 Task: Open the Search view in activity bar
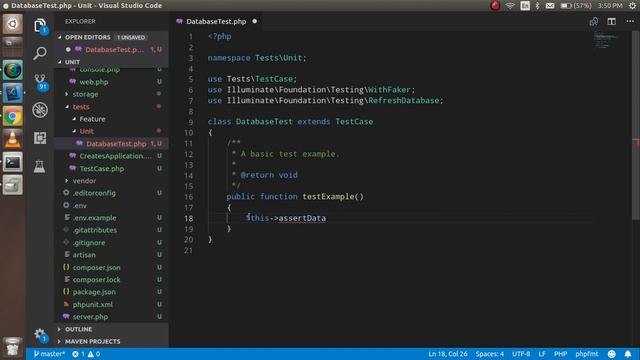coord(40,53)
